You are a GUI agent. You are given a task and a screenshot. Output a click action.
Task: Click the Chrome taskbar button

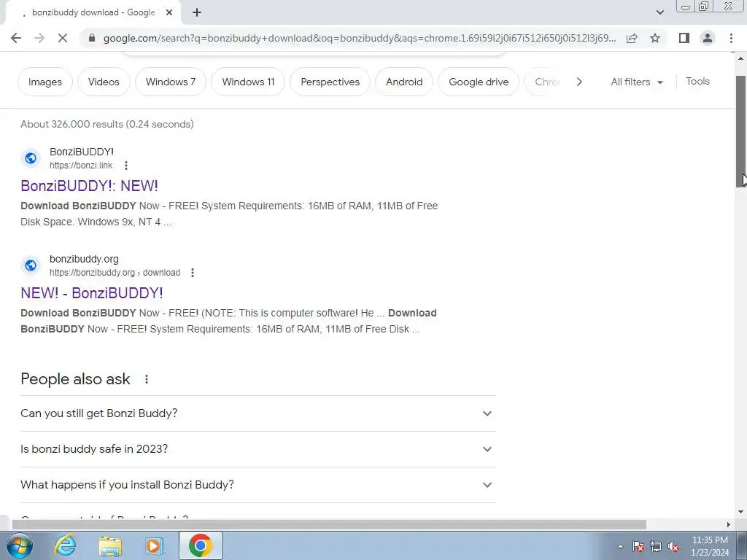[x=201, y=545]
